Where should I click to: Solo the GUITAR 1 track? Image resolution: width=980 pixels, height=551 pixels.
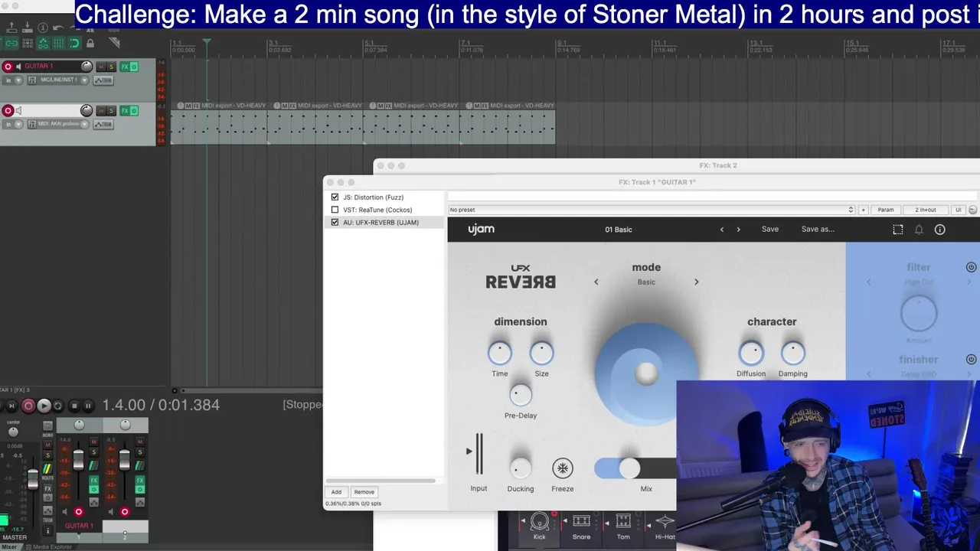click(111, 67)
